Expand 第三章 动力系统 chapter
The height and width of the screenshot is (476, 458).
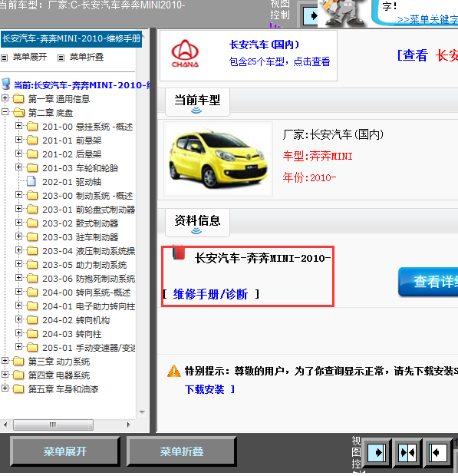[5, 360]
